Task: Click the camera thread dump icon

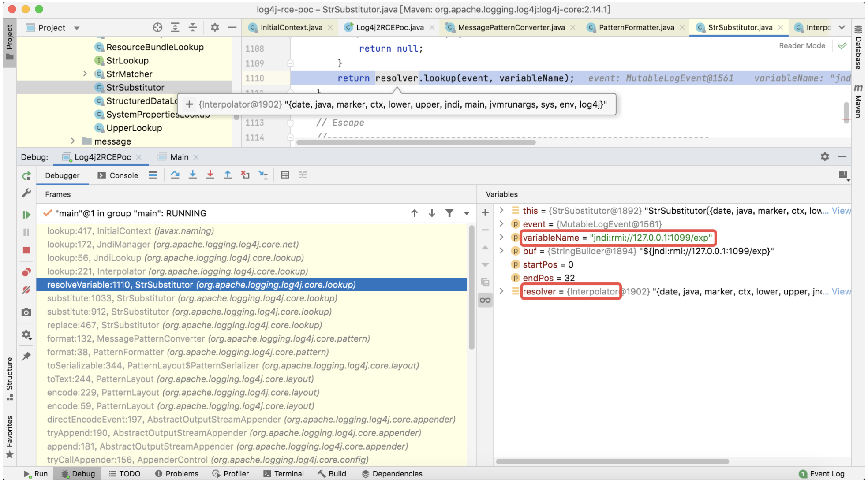Action: click(26, 312)
